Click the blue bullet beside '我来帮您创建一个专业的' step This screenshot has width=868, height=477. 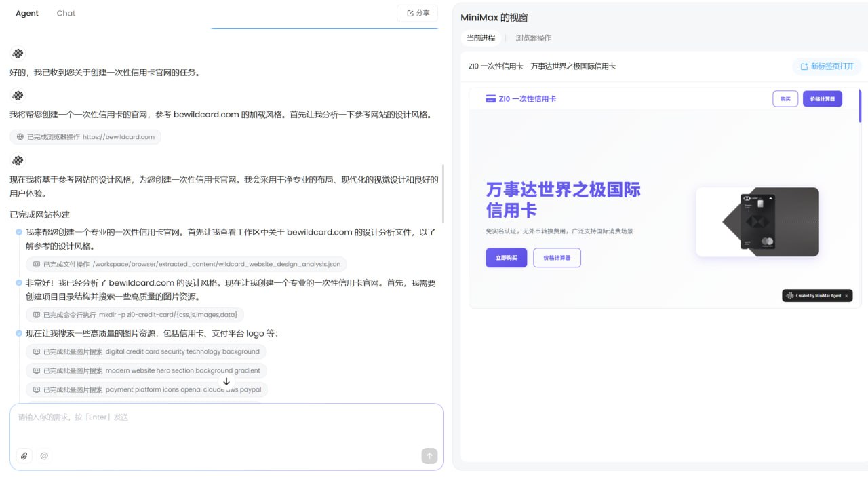point(18,232)
